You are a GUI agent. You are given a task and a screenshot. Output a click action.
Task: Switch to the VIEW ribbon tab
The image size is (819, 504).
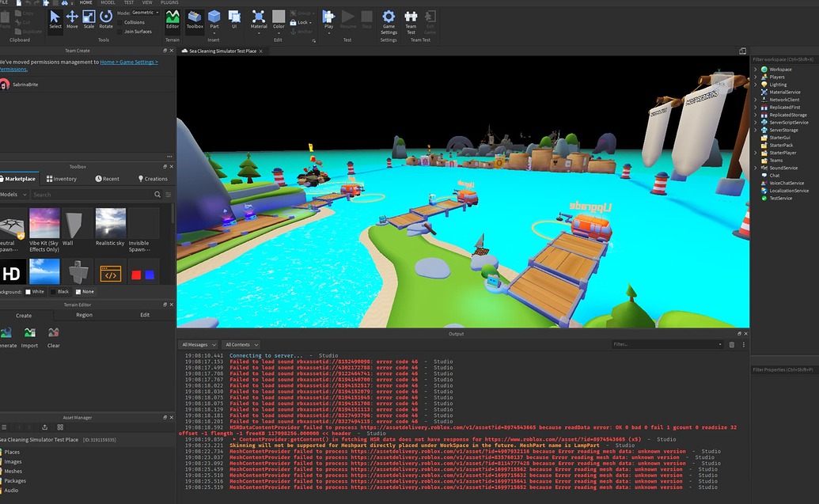click(147, 2)
